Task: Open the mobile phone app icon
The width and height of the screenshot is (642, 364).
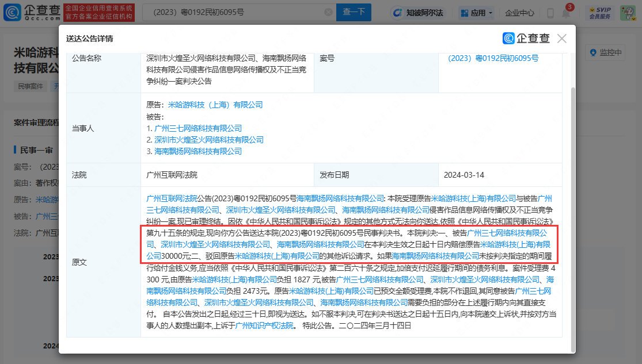Action: pos(550,13)
